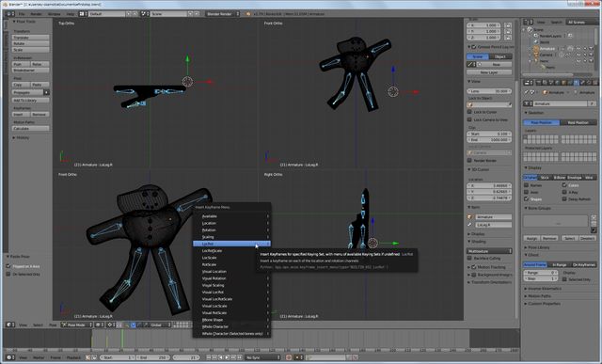This screenshot has width=602, height=364.
Task: Open the timeline Marker menu
Action: pyautogui.click(x=39, y=357)
